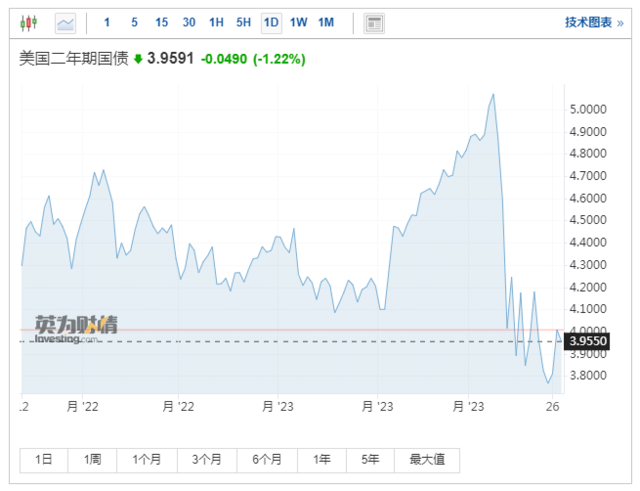Screen dimensions: 640x491
Task: Click the current price 3.9591
Action: click(170, 59)
